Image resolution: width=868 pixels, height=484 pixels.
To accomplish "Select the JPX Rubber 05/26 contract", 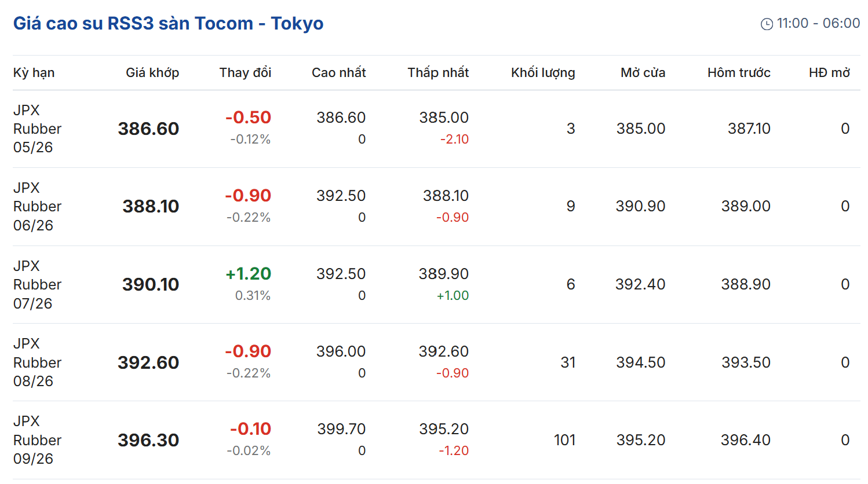I will [x=37, y=129].
